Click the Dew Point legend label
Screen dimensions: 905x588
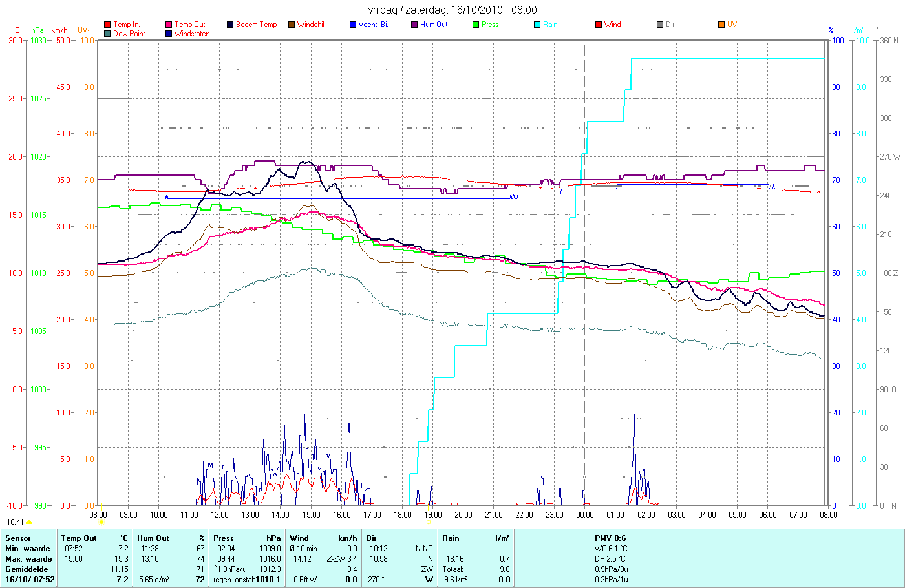[x=129, y=34]
